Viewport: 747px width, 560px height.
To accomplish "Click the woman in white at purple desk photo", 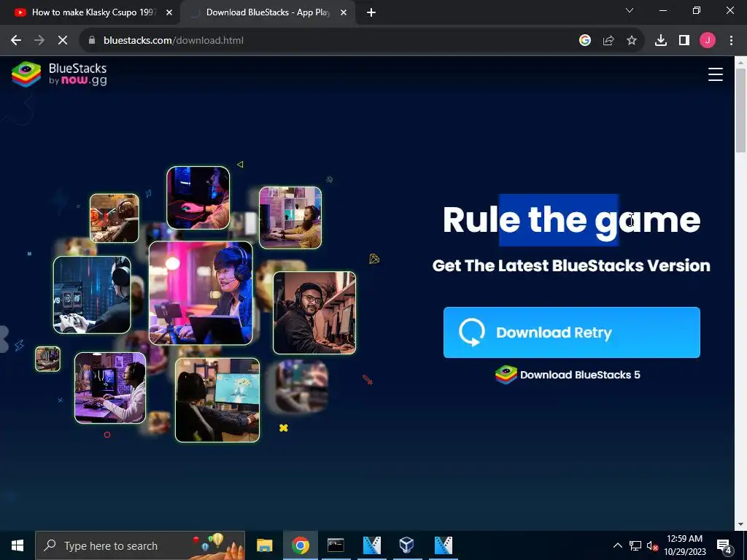I will point(110,388).
